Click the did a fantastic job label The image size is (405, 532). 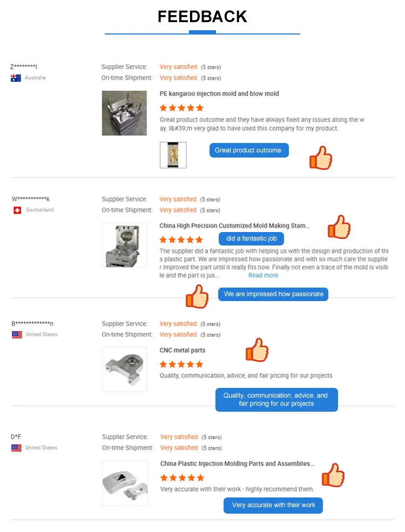click(251, 238)
